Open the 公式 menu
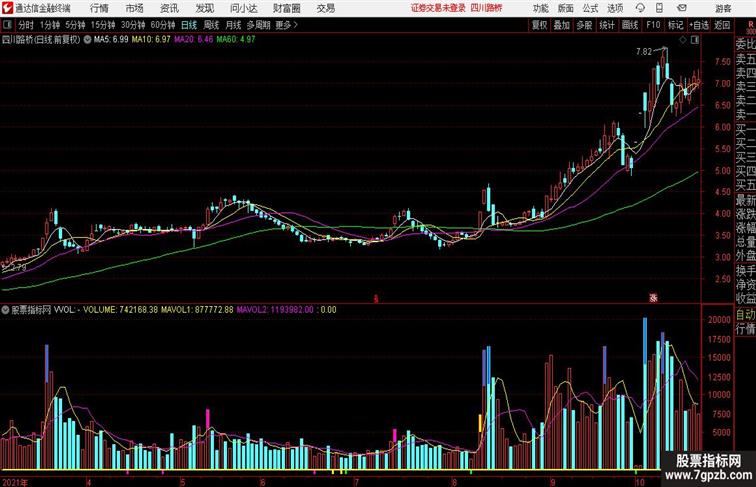756x487 pixels. 590,8
